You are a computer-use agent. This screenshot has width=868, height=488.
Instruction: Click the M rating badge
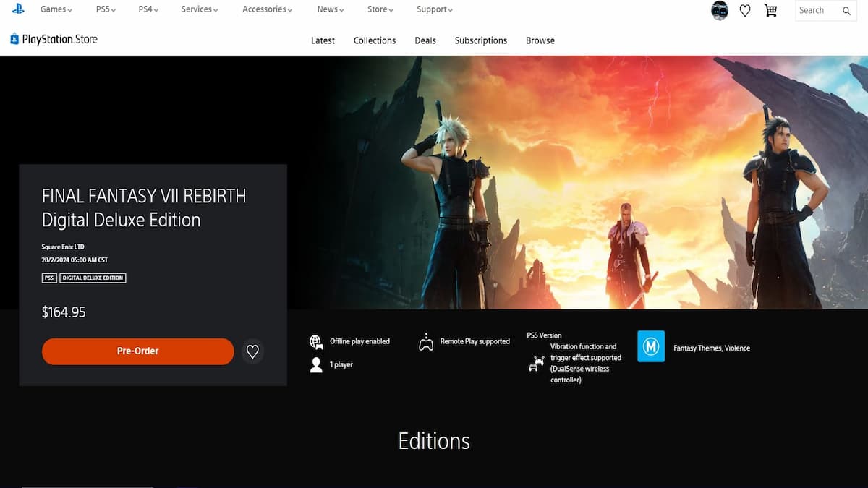651,346
